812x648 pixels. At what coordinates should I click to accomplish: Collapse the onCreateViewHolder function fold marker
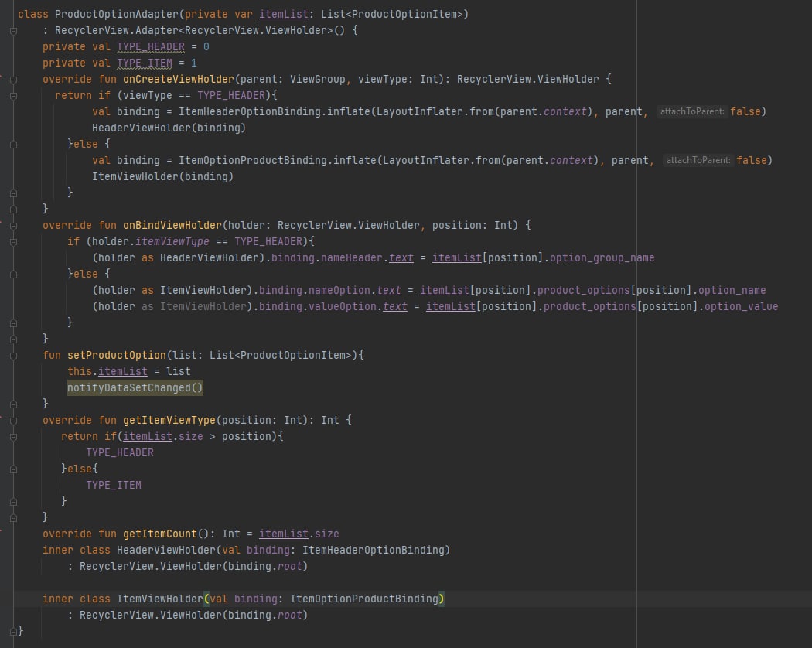point(13,80)
